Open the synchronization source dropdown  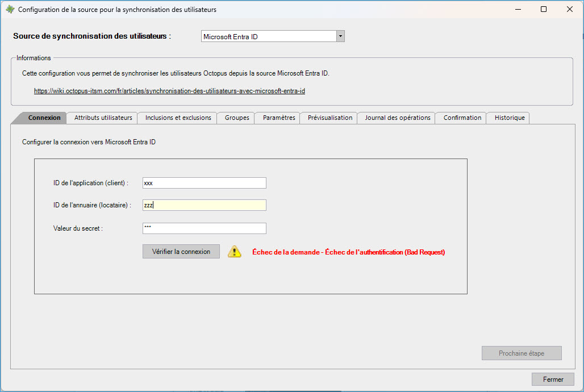click(x=340, y=36)
